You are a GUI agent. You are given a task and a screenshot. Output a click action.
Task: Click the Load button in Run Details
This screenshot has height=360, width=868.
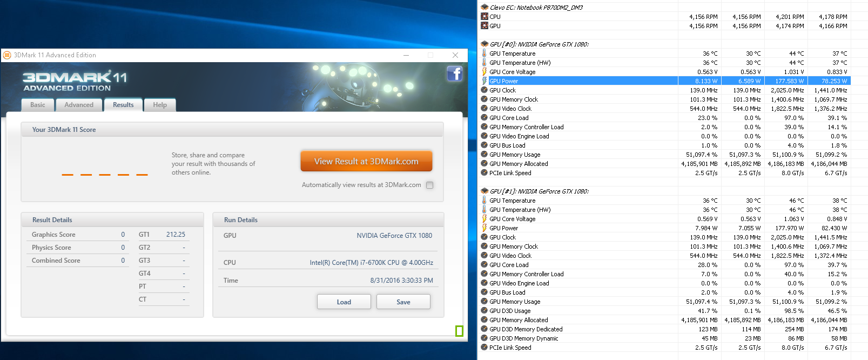344,302
